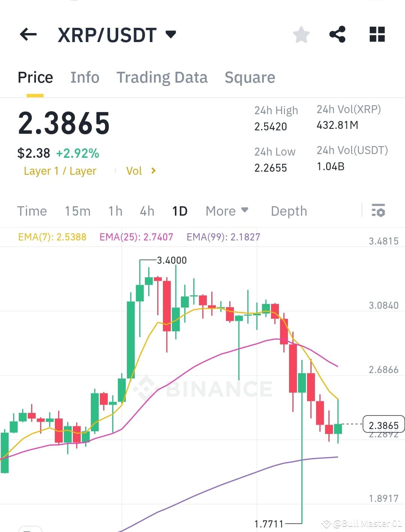Screen dimensions: 405x532
Task: Tap the EMA(7) indicator label
Action: click(52, 237)
